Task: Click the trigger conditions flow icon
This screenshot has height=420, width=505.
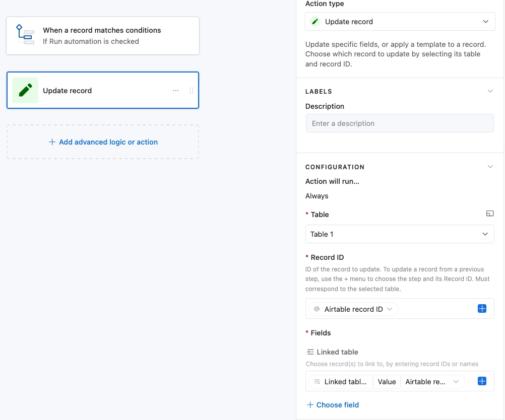Action: pyautogui.click(x=25, y=34)
